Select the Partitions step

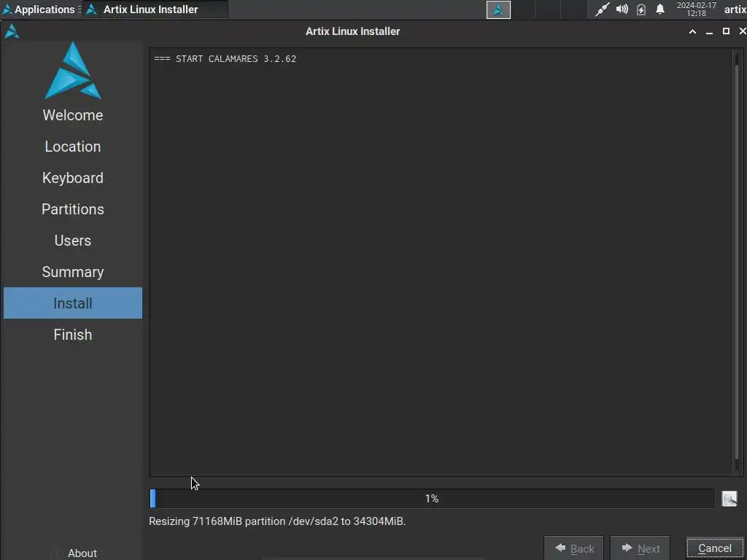tap(73, 209)
